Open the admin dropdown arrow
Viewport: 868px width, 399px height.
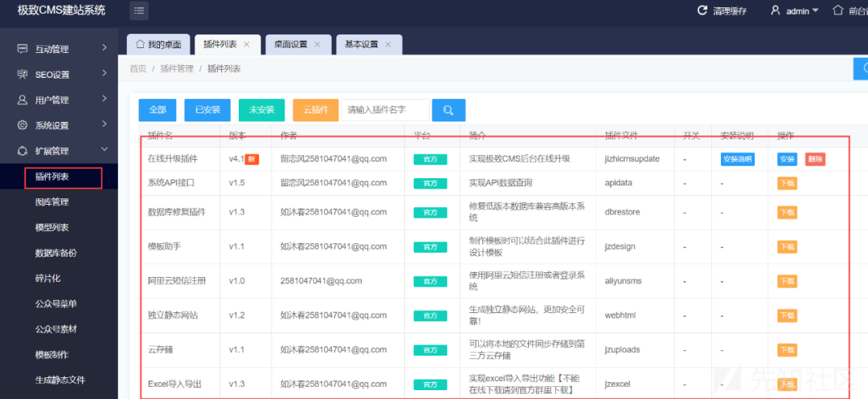(x=815, y=11)
